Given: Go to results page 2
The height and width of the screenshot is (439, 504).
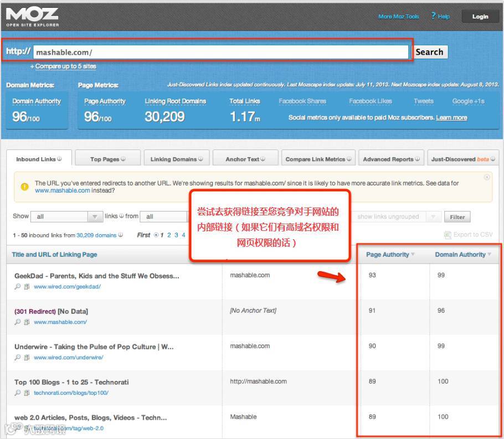Looking at the screenshot, I should pyautogui.click(x=169, y=235).
